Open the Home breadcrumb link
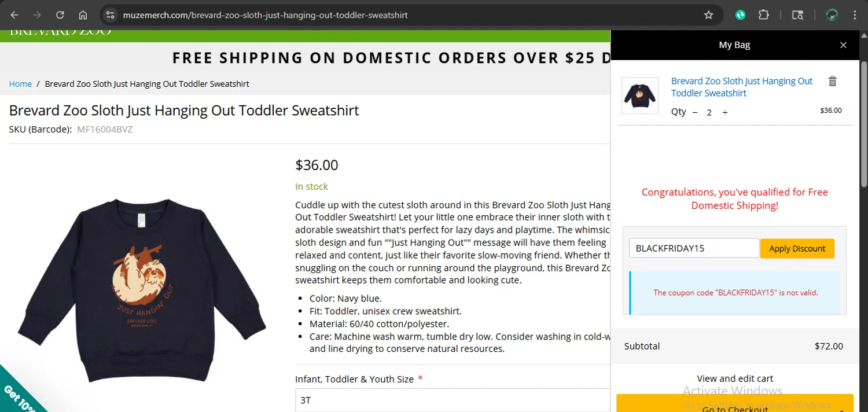This screenshot has width=868, height=412. [x=20, y=84]
